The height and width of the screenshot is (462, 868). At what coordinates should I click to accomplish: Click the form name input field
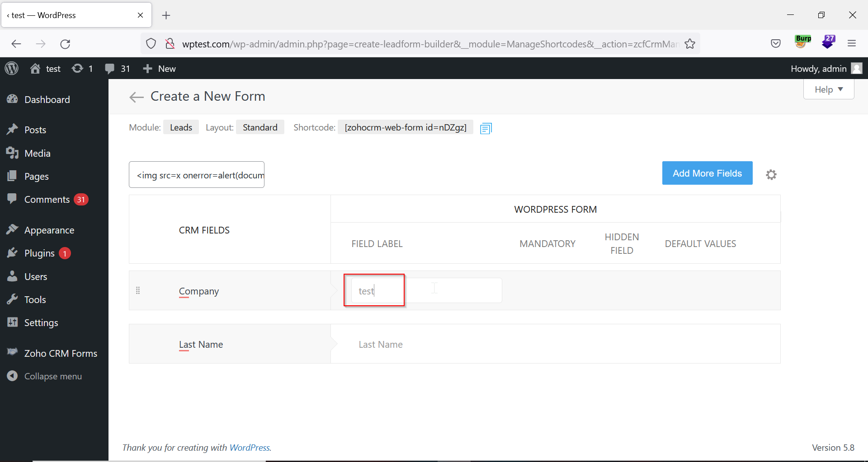197,175
